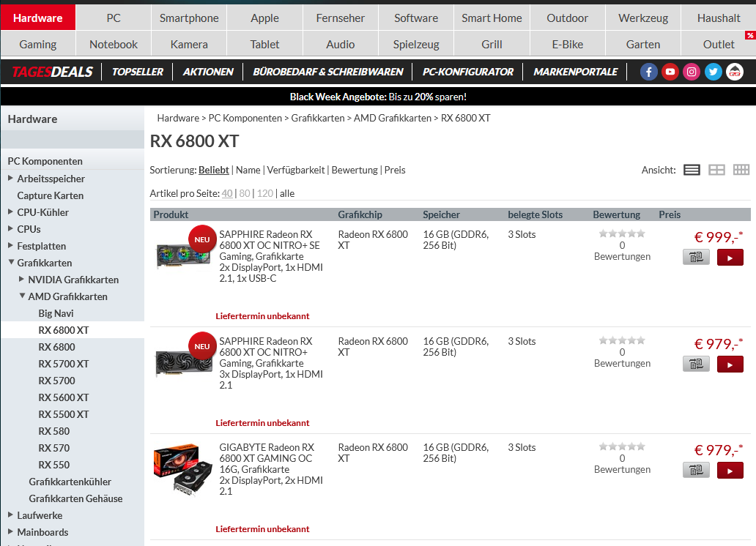Open the Gaming tab
The image size is (756, 546).
(38, 45)
